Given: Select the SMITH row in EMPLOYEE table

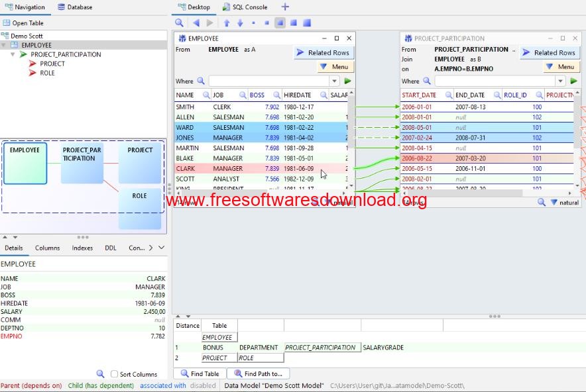Looking at the screenshot, I should 262,107.
